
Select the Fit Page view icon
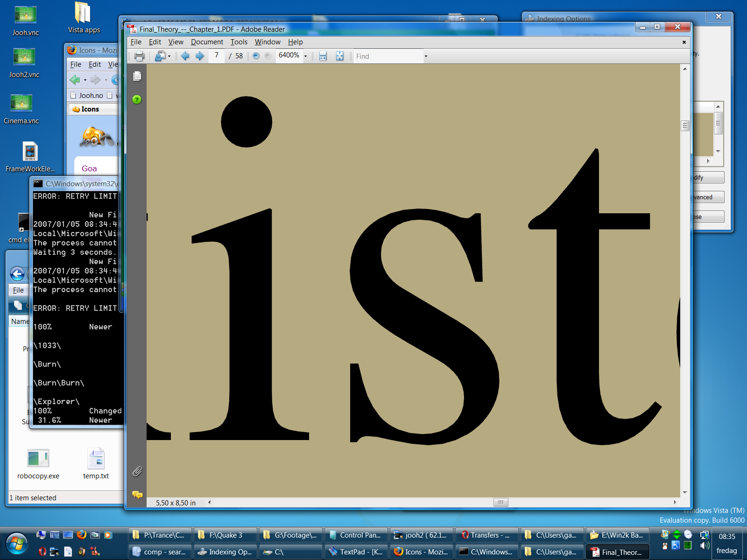pyautogui.click(x=339, y=56)
